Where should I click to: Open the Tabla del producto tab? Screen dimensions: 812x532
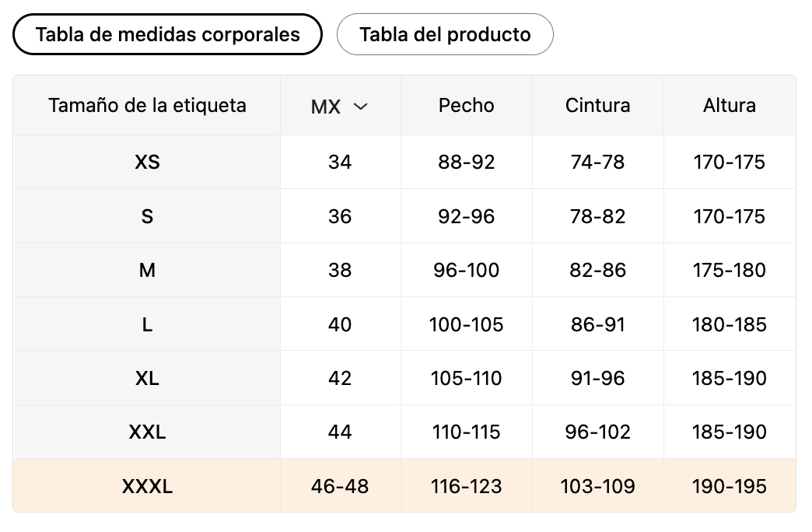point(445,35)
